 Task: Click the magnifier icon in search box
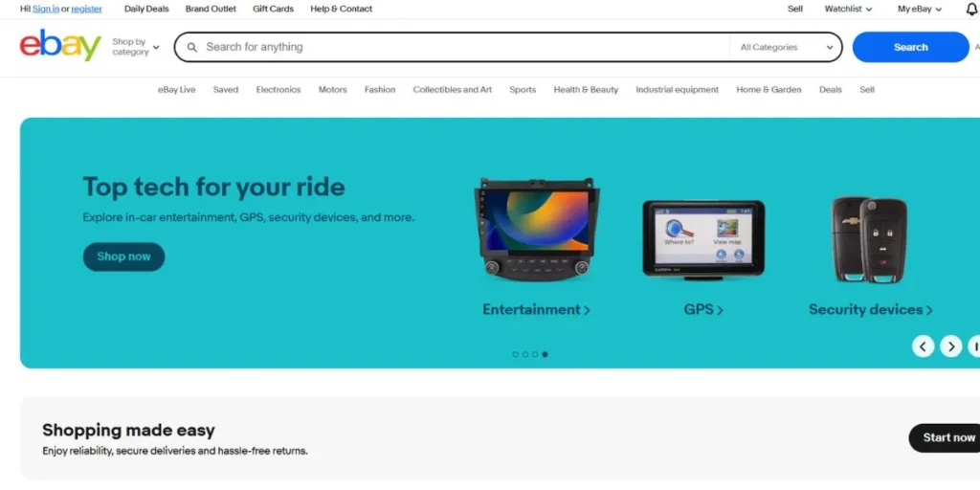point(192,48)
